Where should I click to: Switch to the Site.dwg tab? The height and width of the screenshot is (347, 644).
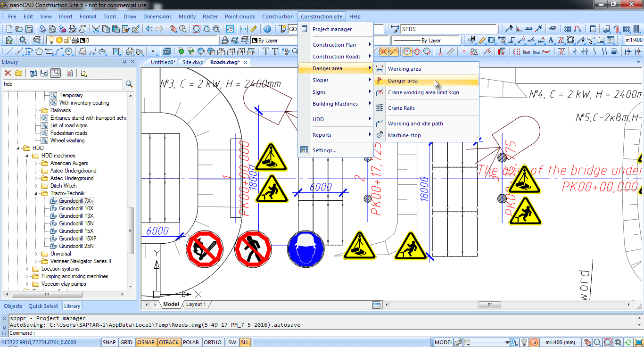tap(193, 62)
